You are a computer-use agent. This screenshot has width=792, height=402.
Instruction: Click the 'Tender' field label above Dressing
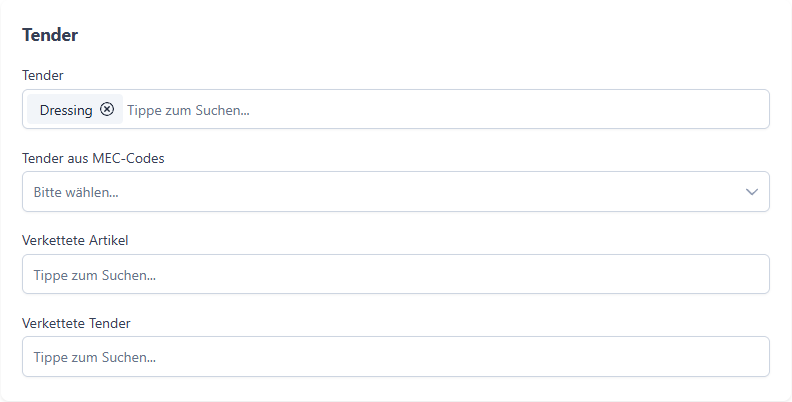43,75
